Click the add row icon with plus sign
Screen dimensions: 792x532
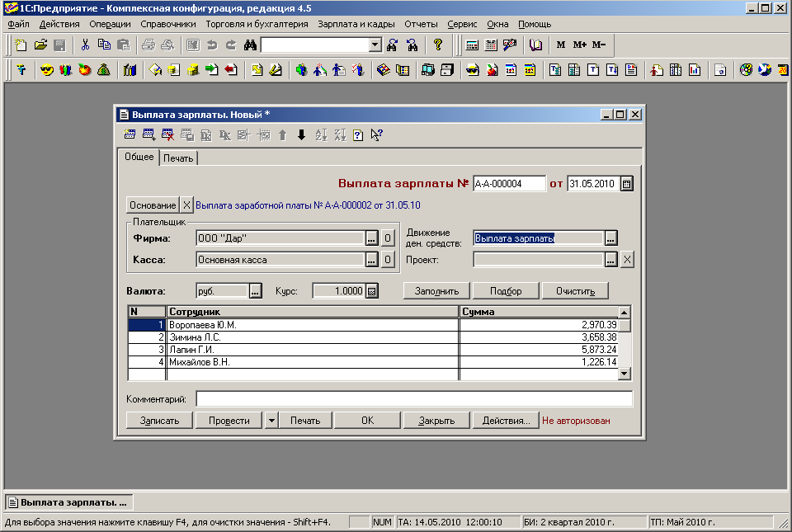(148, 134)
